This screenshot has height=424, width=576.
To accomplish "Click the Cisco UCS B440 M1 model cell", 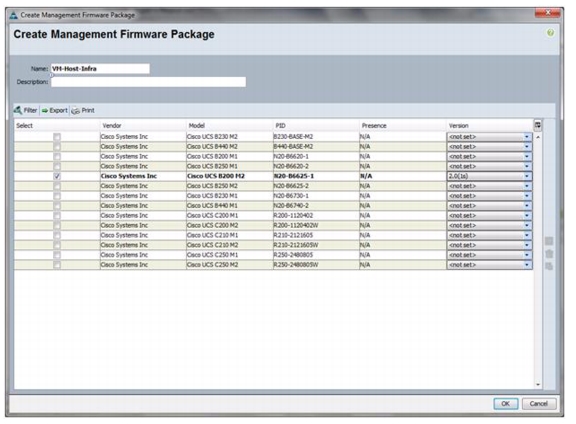I will point(230,206).
